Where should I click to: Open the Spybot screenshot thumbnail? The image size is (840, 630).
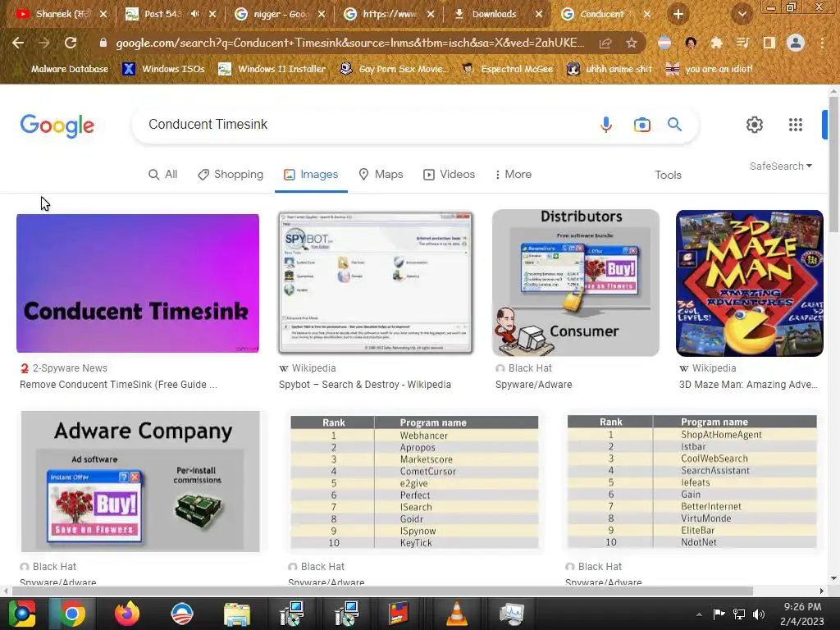tap(376, 283)
